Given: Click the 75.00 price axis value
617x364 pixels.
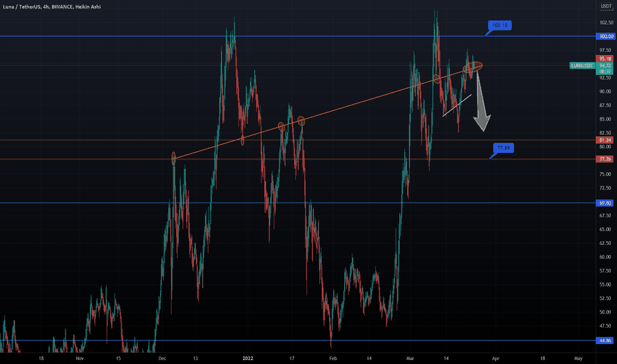Looking at the screenshot, I should pos(605,174).
